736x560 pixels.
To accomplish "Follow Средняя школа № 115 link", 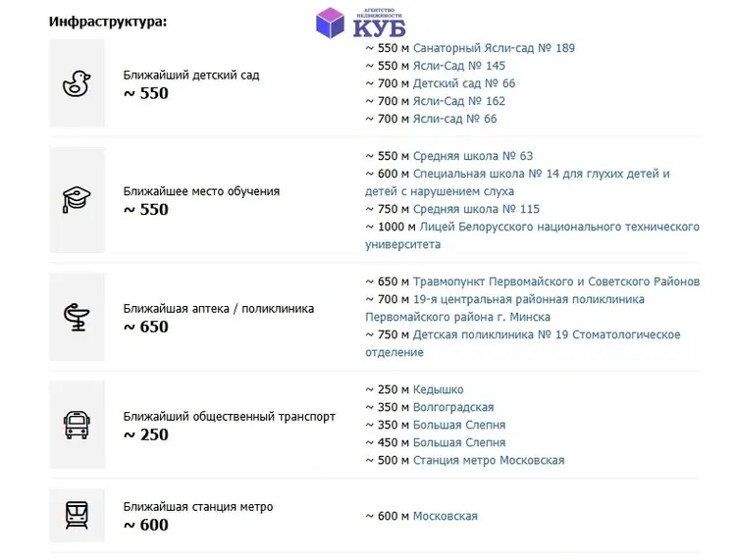I will [x=476, y=209].
